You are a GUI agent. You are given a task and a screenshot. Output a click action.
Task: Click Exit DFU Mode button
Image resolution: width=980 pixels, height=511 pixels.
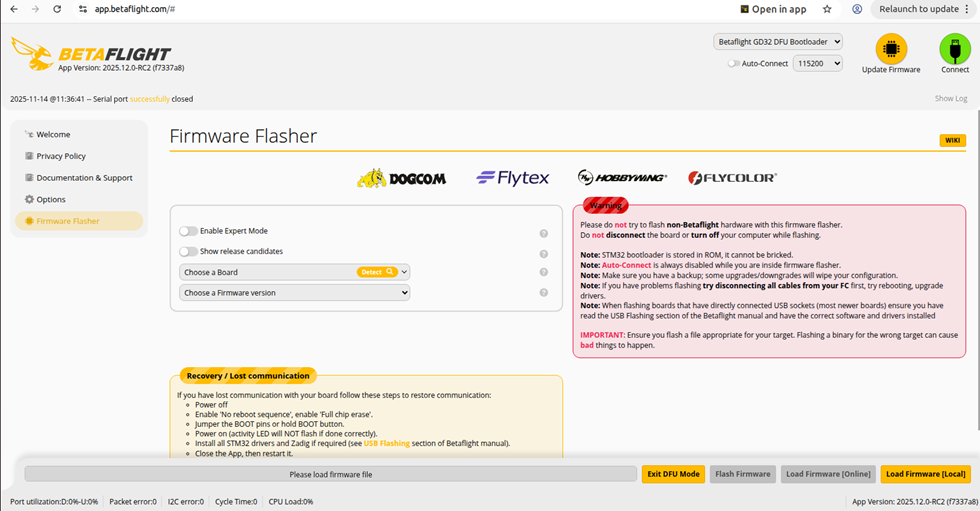673,474
